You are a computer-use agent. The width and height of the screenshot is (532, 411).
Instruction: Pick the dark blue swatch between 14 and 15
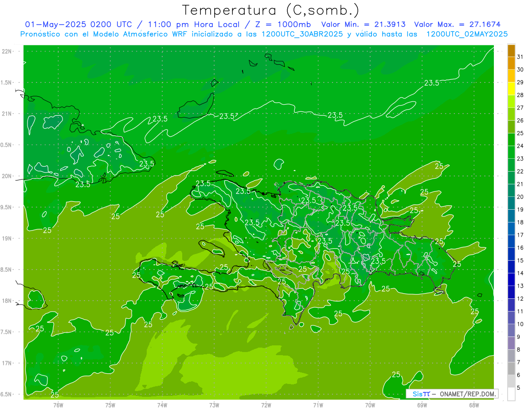pos(511,267)
